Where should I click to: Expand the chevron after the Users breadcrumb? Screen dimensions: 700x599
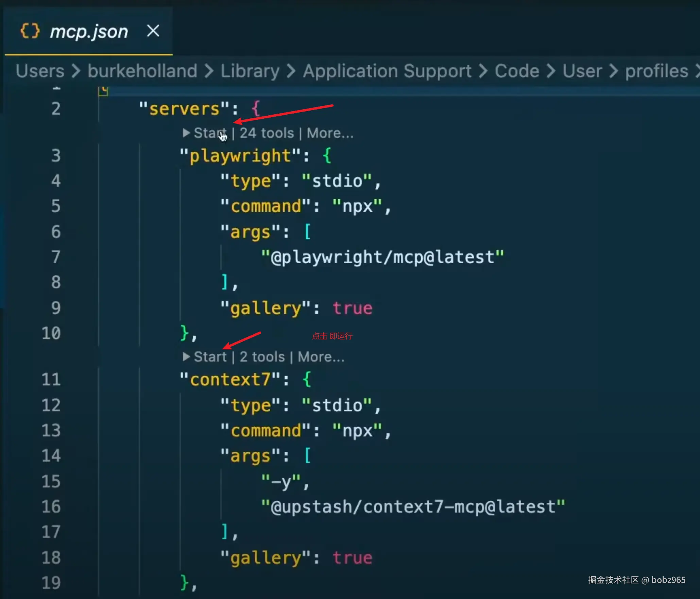[76, 71]
